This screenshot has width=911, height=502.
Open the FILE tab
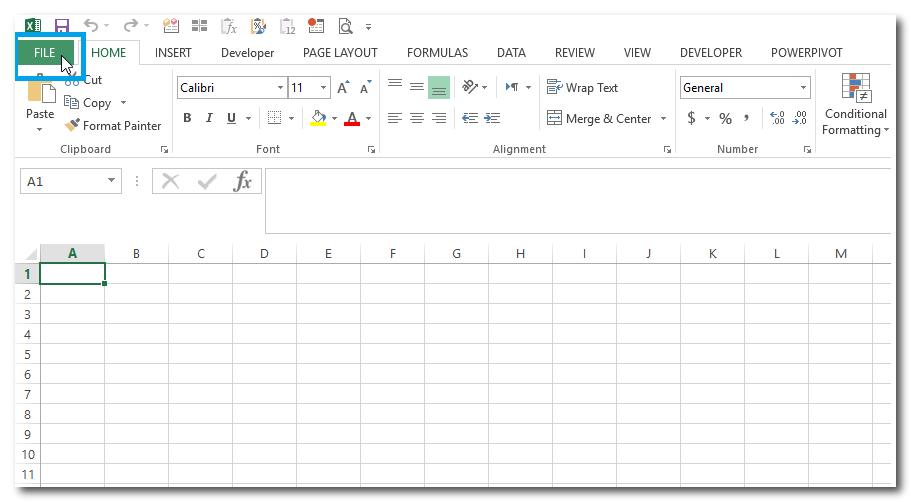tap(44, 53)
